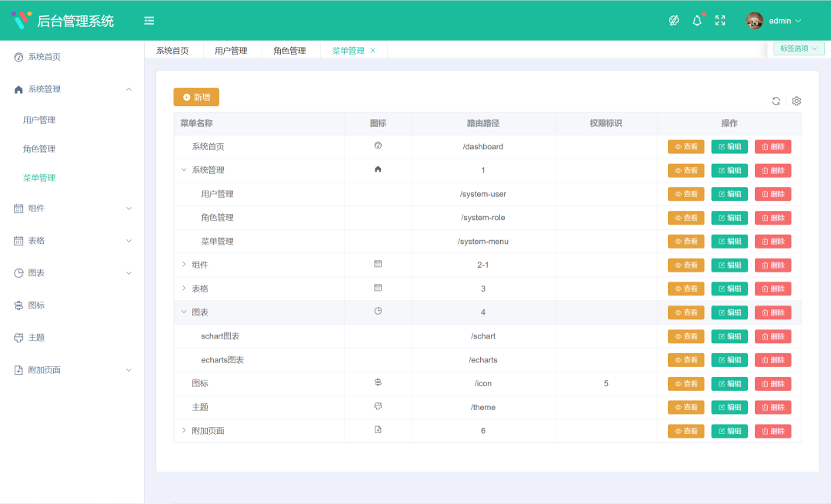Open notifications via the bell icon
This screenshot has width=831, height=504.
click(x=696, y=20)
